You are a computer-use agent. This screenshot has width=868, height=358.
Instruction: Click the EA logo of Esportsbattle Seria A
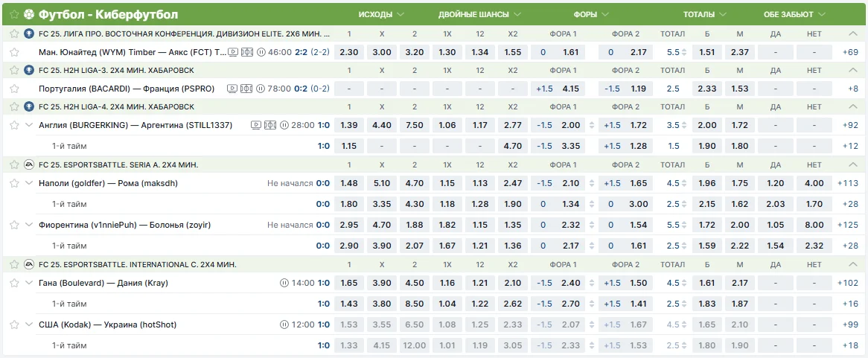click(x=28, y=164)
